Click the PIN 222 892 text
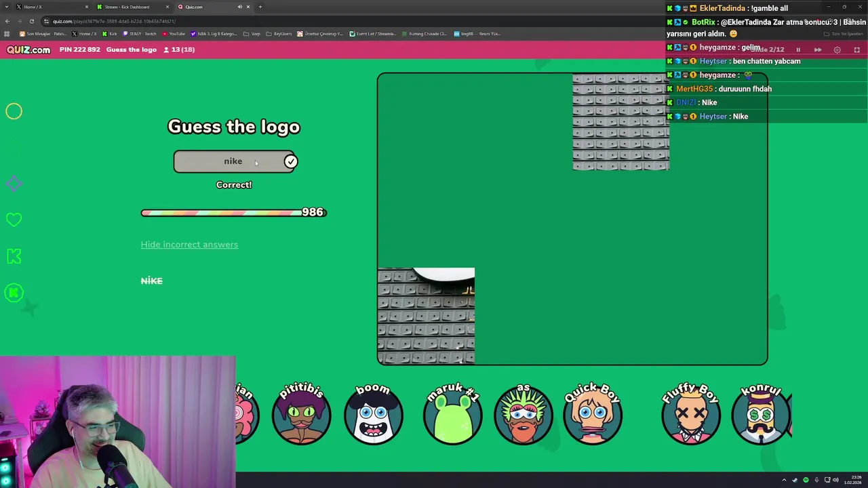Screen dimensions: 868x488 pyautogui.click(x=79, y=49)
